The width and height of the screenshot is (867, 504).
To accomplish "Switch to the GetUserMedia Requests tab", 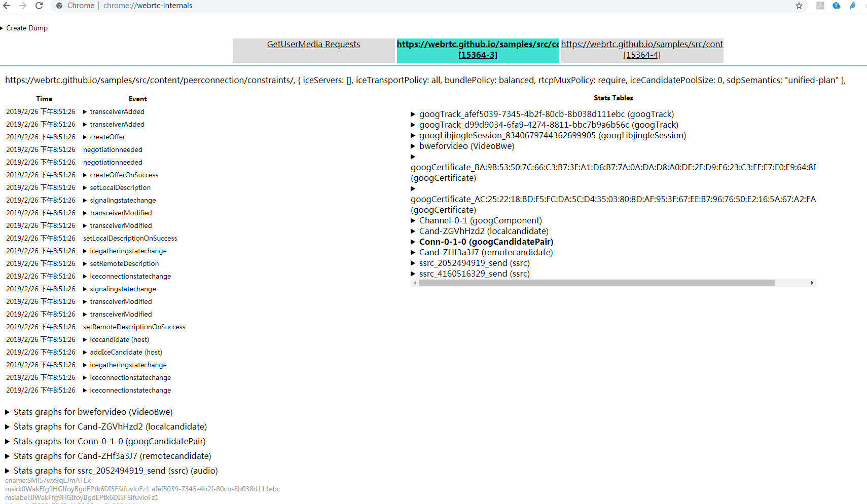I will pyautogui.click(x=314, y=50).
